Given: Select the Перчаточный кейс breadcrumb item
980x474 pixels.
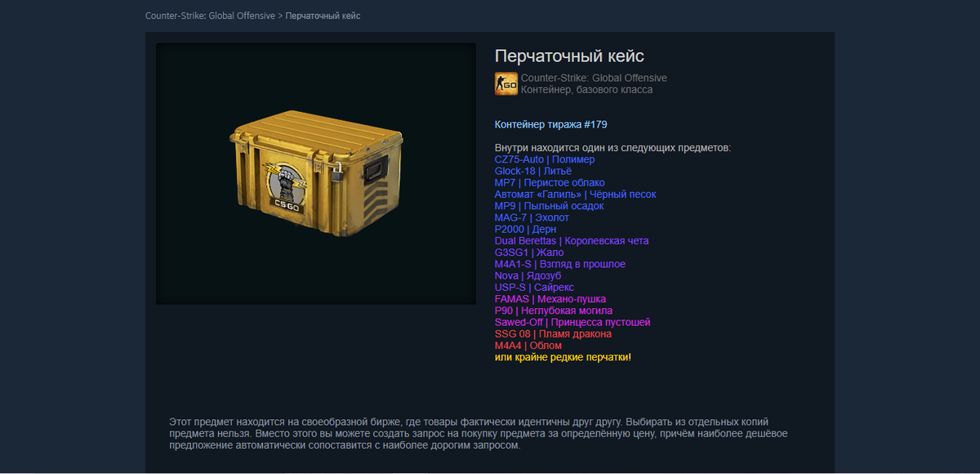Looking at the screenshot, I should point(323,16).
